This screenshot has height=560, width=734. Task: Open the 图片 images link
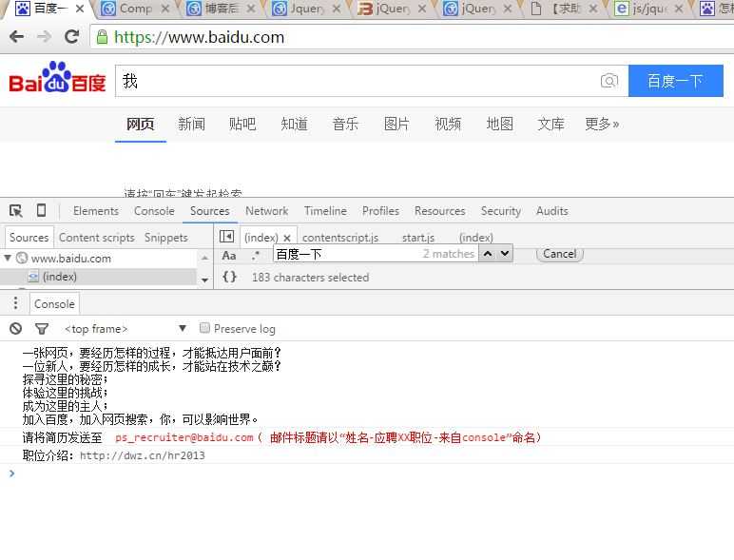pos(396,124)
